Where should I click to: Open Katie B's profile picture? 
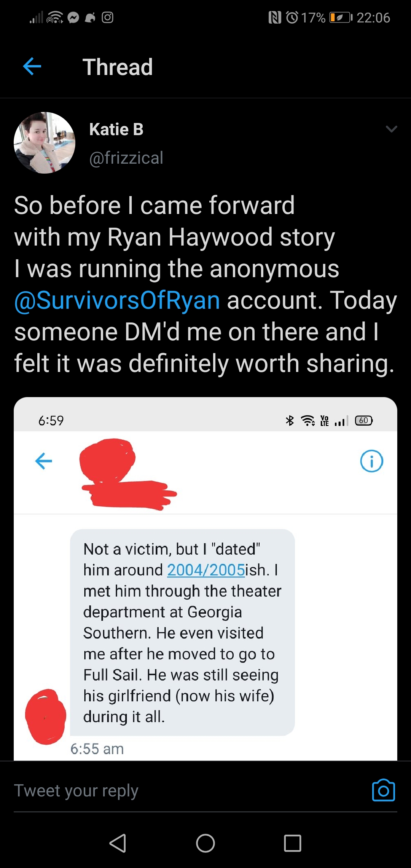[45, 143]
